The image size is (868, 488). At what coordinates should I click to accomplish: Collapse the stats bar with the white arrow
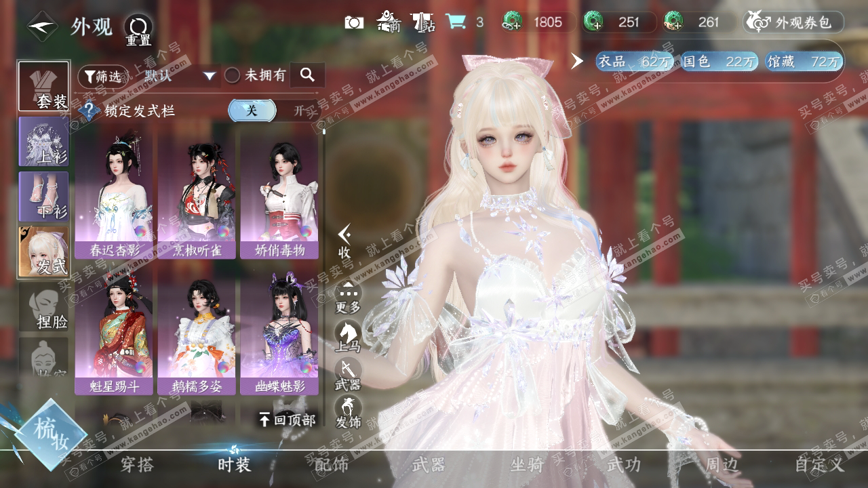tap(577, 61)
